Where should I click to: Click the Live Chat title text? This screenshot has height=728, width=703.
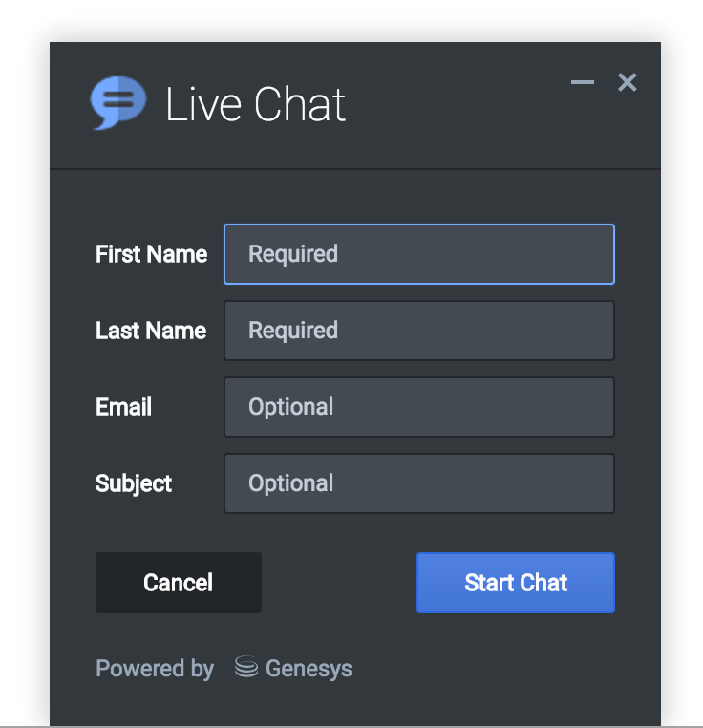255,104
